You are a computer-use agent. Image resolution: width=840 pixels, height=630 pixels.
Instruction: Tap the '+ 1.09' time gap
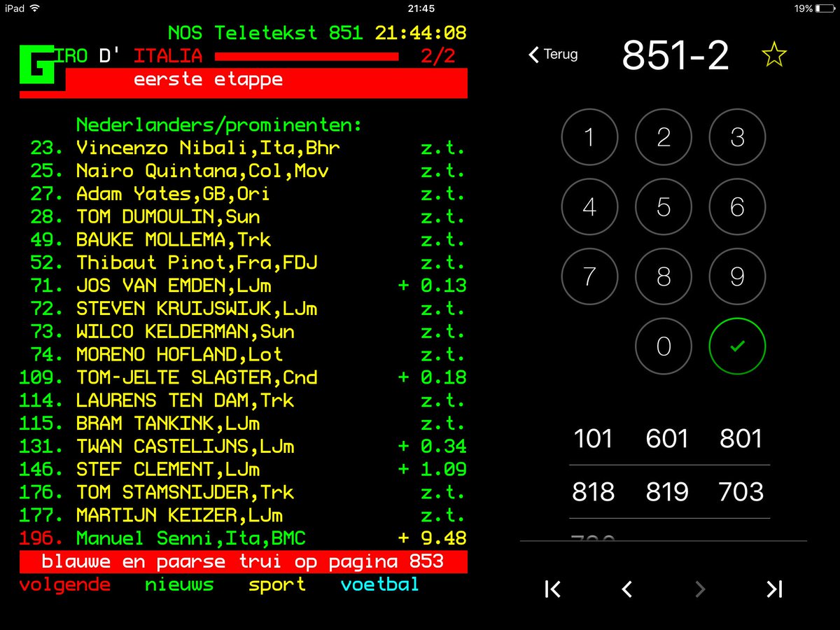pyautogui.click(x=432, y=469)
